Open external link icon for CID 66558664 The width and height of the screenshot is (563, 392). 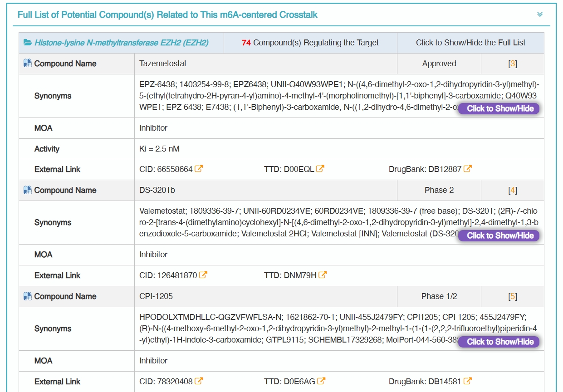point(199,169)
